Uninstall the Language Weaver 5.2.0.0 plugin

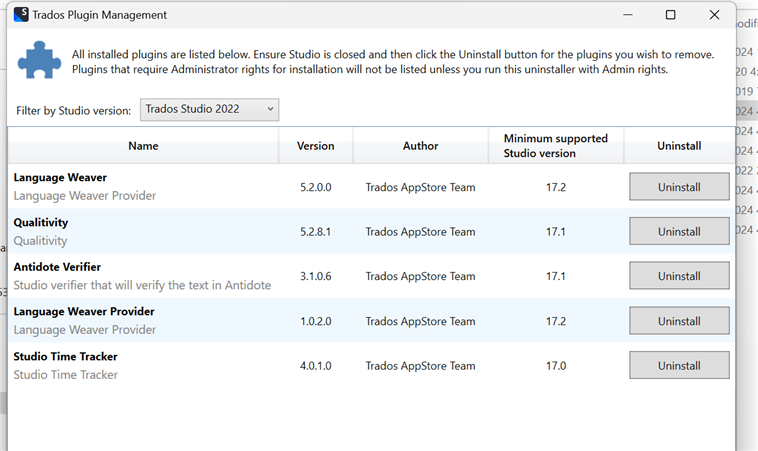tap(679, 187)
